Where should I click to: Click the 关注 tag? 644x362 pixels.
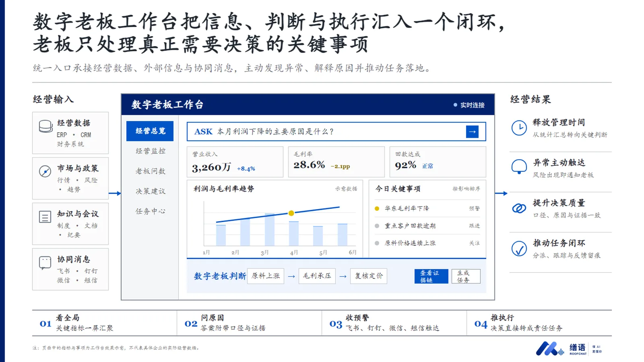point(474,243)
